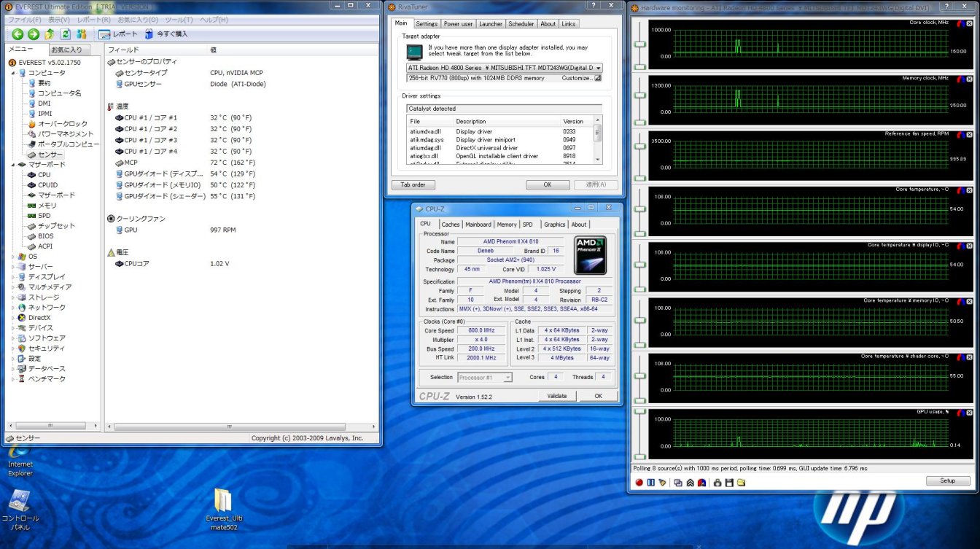
Task: Open the レポート report wizard
Action: (118, 34)
